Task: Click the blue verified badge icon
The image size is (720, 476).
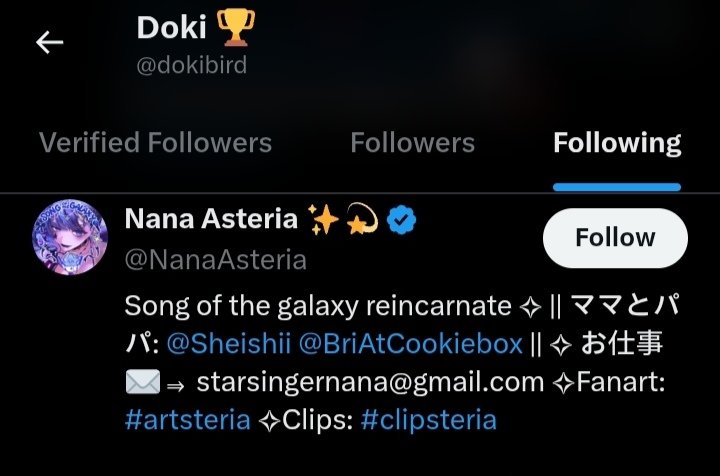Action: 402,219
